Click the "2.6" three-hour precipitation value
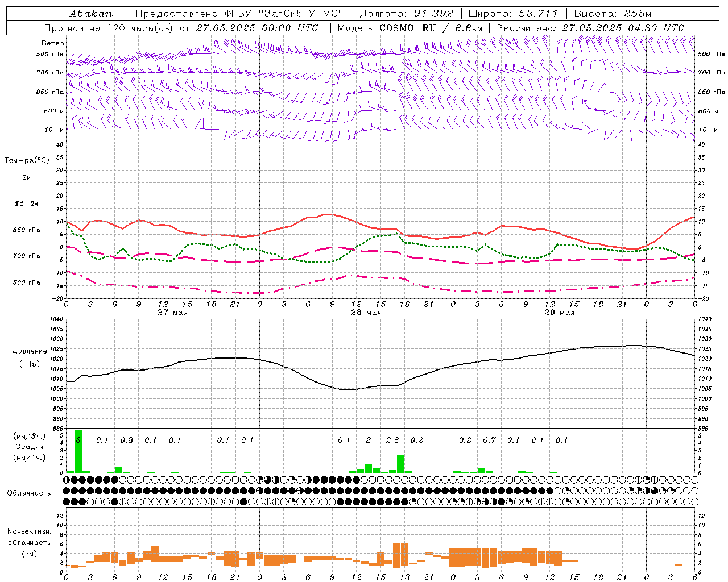 392,440
